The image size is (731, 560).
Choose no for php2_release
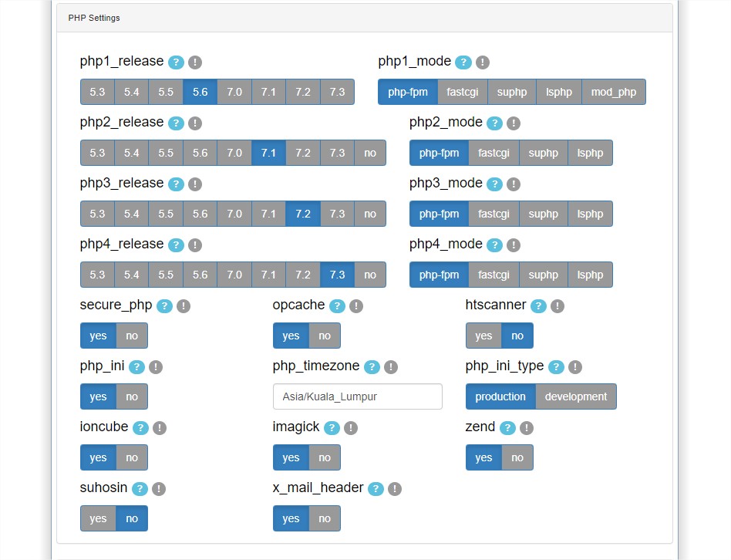coord(370,153)
